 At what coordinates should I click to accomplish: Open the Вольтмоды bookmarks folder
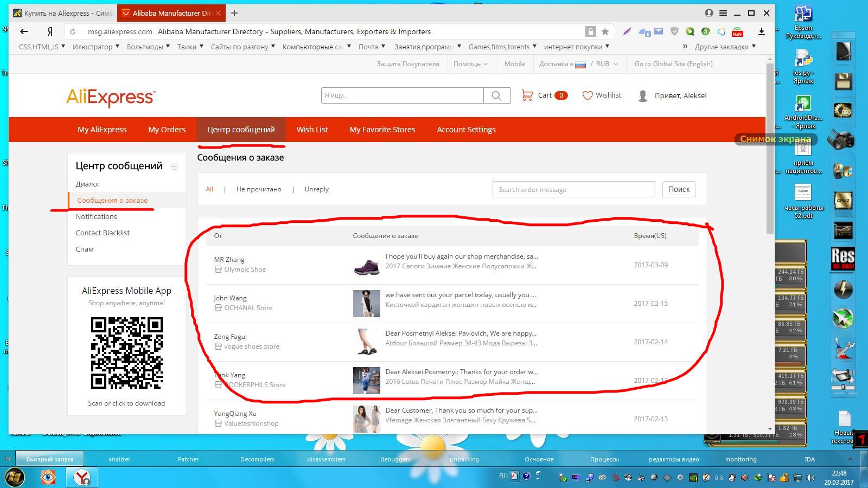[x=148, y=47]
